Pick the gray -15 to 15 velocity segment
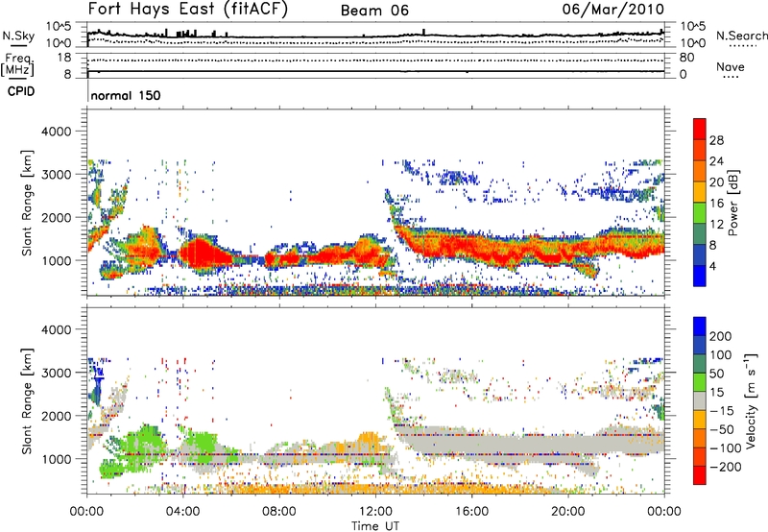Screen dimensions: 768x532 [x=700, y=401]
